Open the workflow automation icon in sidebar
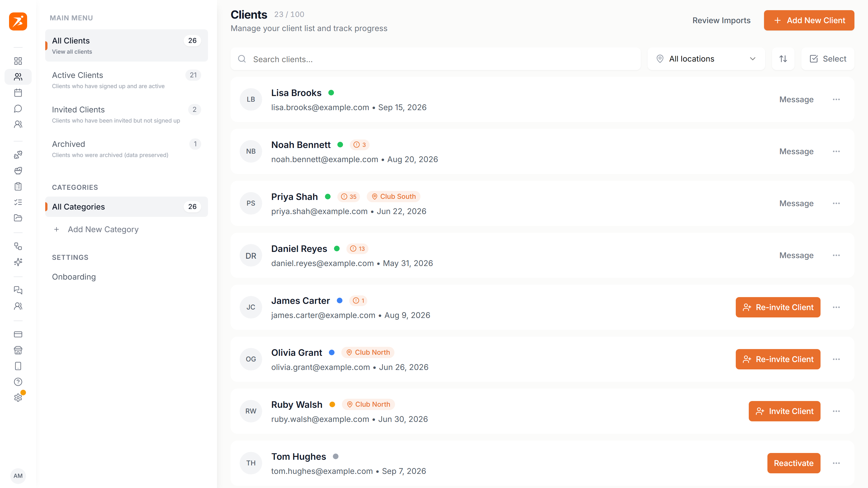Viewport: 868px width, 488px height. coord(18,246)
